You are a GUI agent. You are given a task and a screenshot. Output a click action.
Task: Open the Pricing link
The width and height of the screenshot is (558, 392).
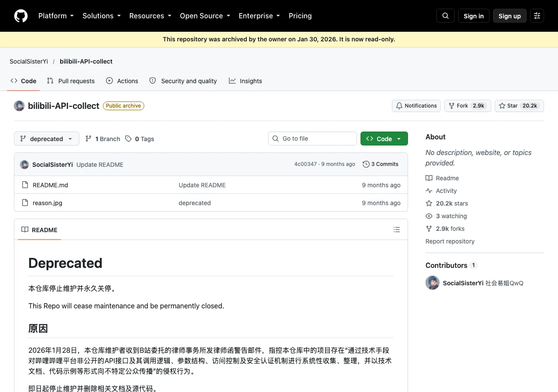coord(300,16)
